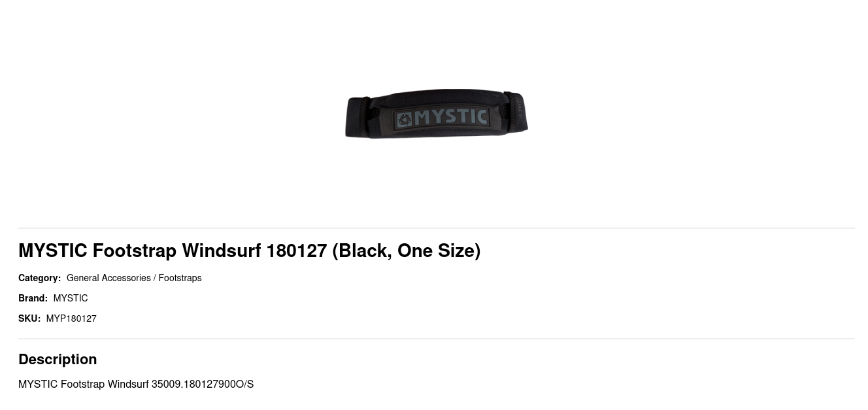
Task: Click the (Black, One Size) text in the title
Action: 407,251
